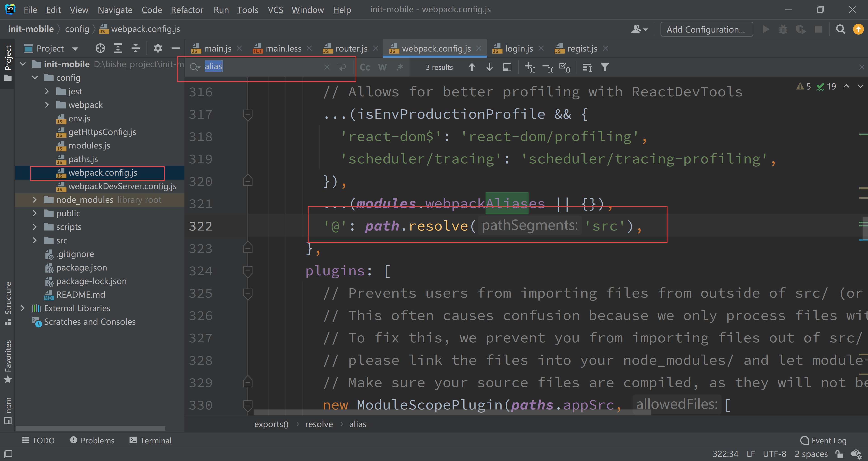Click the alias search input field
868x461 pixels.
coord(263,67)
